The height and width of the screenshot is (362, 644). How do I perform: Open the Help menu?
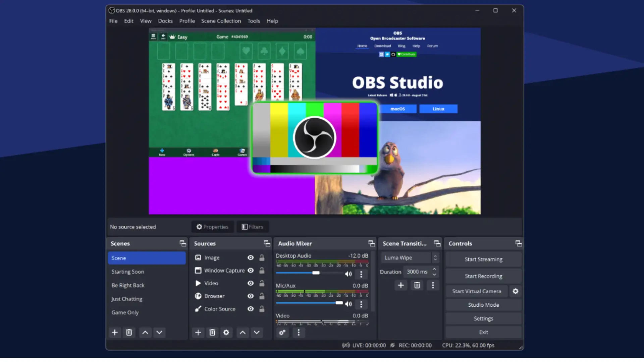[x=272, y=21]
